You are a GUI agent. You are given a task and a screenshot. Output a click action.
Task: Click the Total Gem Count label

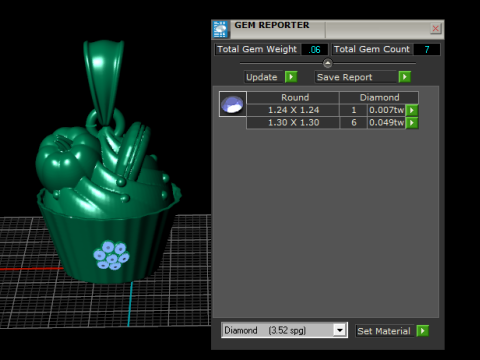click(372, 49)
